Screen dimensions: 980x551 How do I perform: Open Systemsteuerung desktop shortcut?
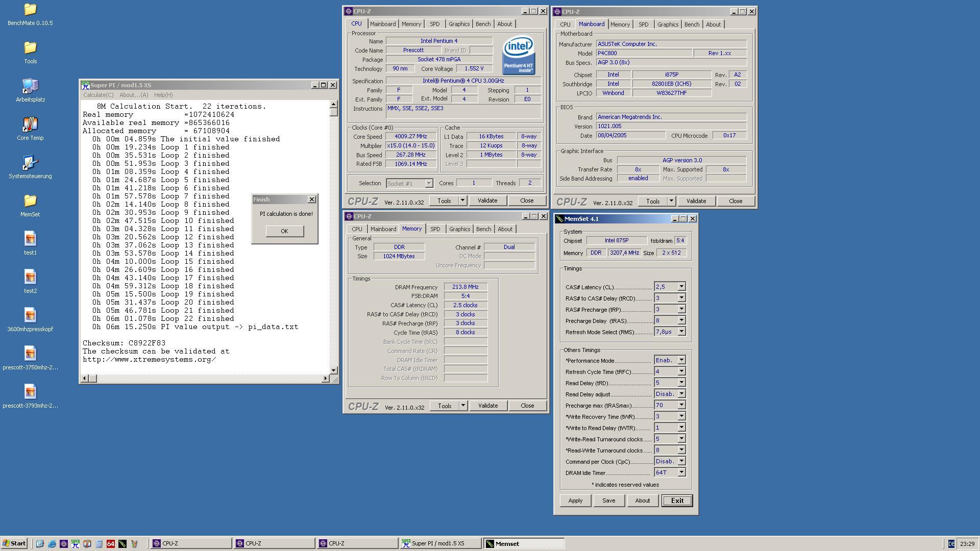pos(30,163)
